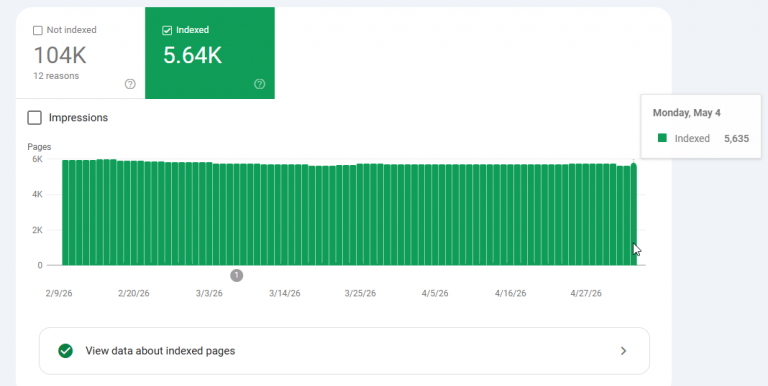The height and width of the screenshot is (386, 768).
Task: Click the Monday, May 4 tooltip heading
Action: 687,113
